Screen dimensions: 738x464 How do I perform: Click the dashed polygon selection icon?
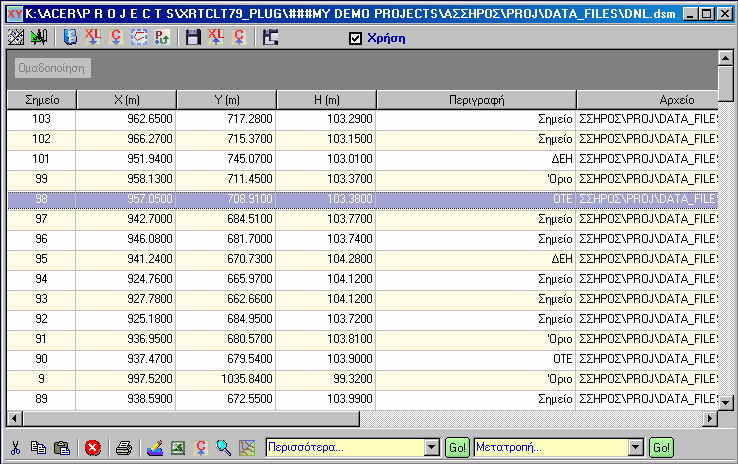tap(139, 37)
